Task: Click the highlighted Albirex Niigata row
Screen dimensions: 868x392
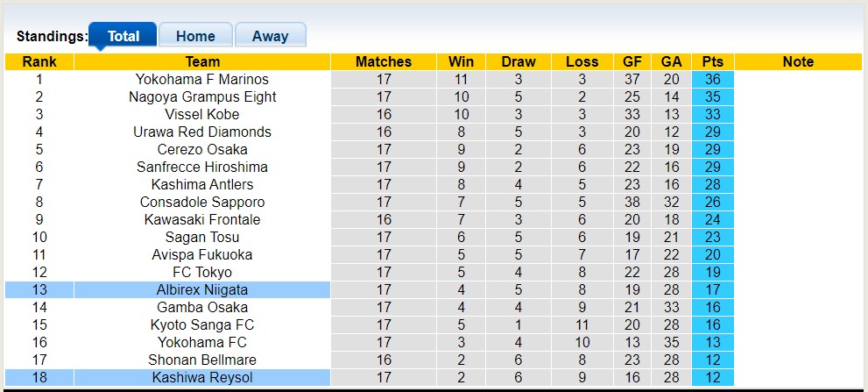Action: pos(202,289)
